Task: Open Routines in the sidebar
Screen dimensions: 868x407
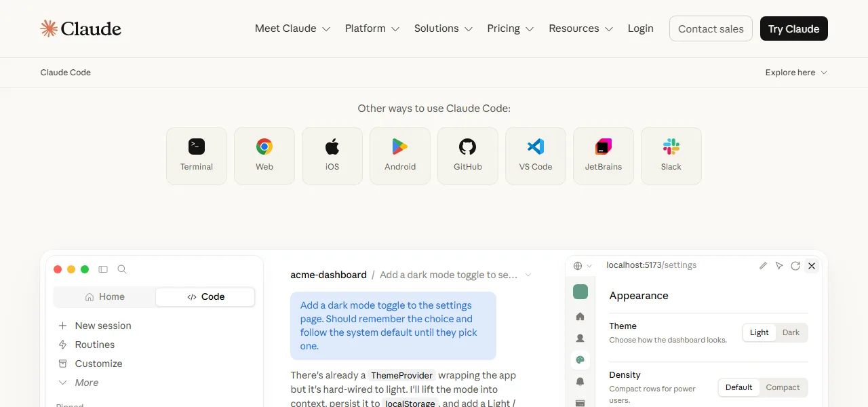Action: (x=87, y=345)
